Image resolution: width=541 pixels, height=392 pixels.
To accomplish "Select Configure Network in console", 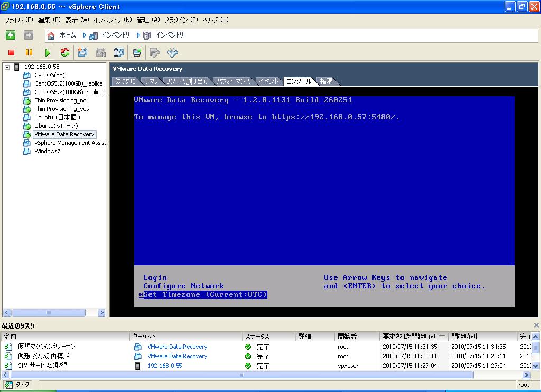I will (183, 286).
